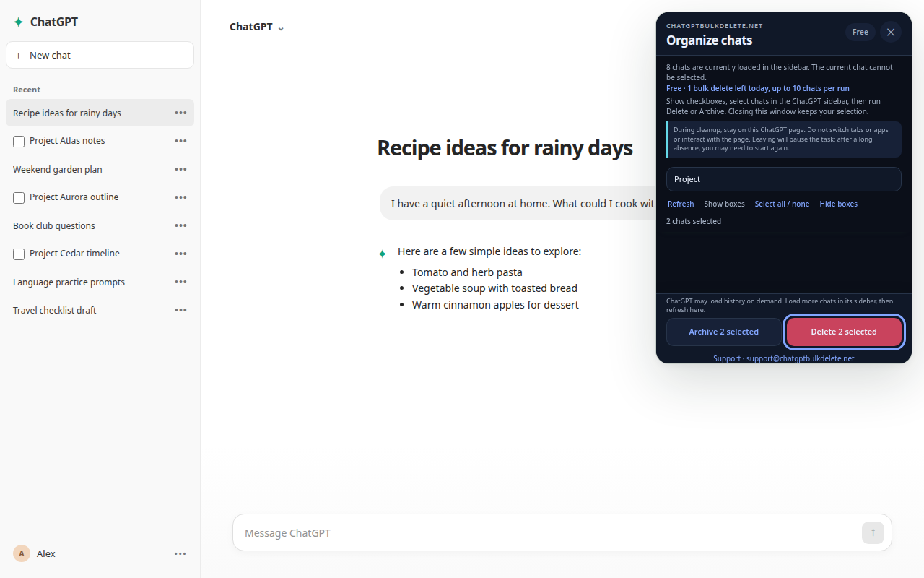Click the send message arrow button
The width and height of the screenshot is (924, 578).
873,532
